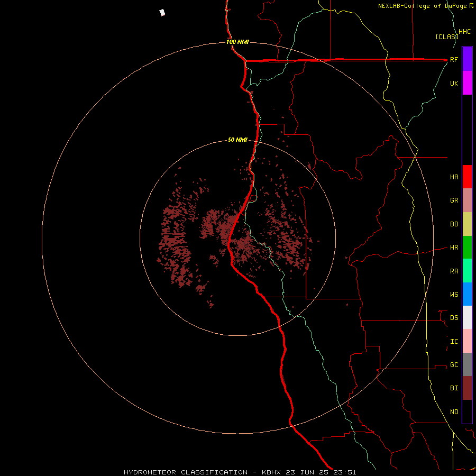
Task: Click the HR legend label
Action: [454, 248]
